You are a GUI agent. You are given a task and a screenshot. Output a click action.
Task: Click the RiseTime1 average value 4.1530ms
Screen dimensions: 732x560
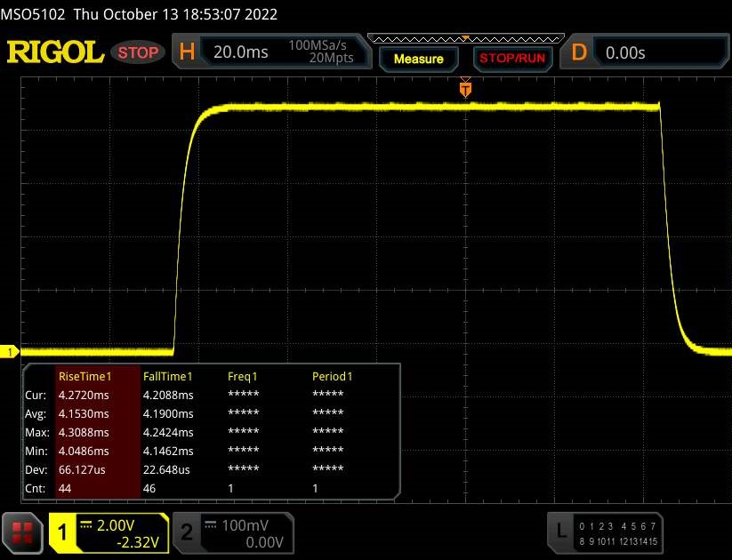[x=84, y=414]
